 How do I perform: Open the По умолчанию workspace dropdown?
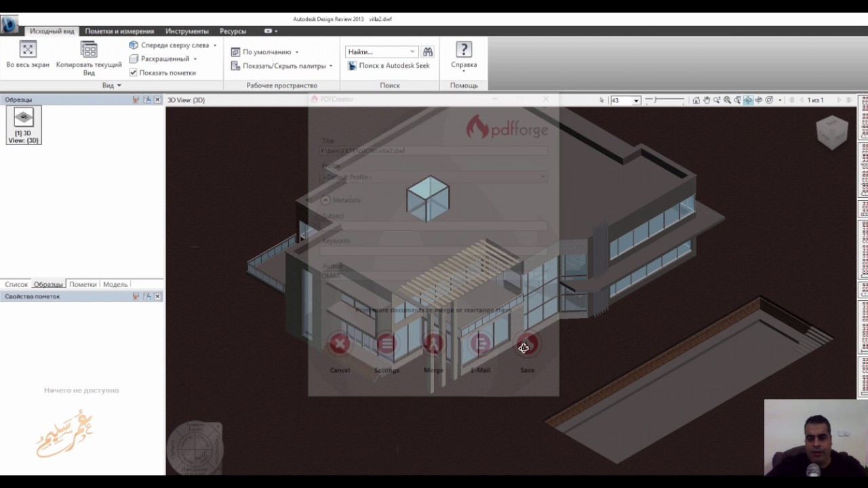tap(296, 52)
